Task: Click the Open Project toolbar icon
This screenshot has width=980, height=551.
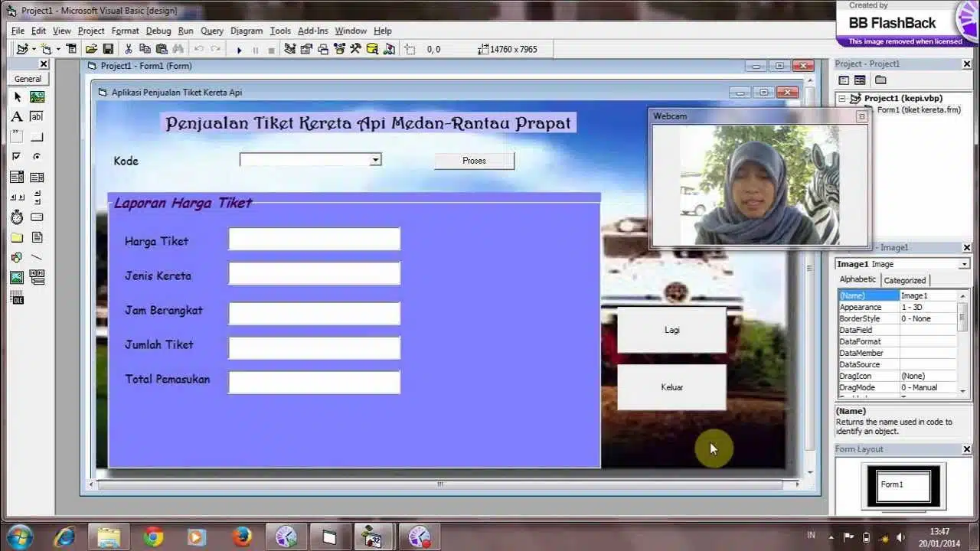Action: 91,49
